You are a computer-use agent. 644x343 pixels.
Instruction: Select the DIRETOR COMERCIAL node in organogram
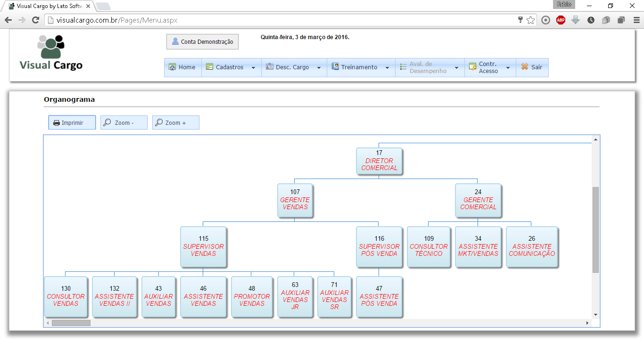click(379, 161)
